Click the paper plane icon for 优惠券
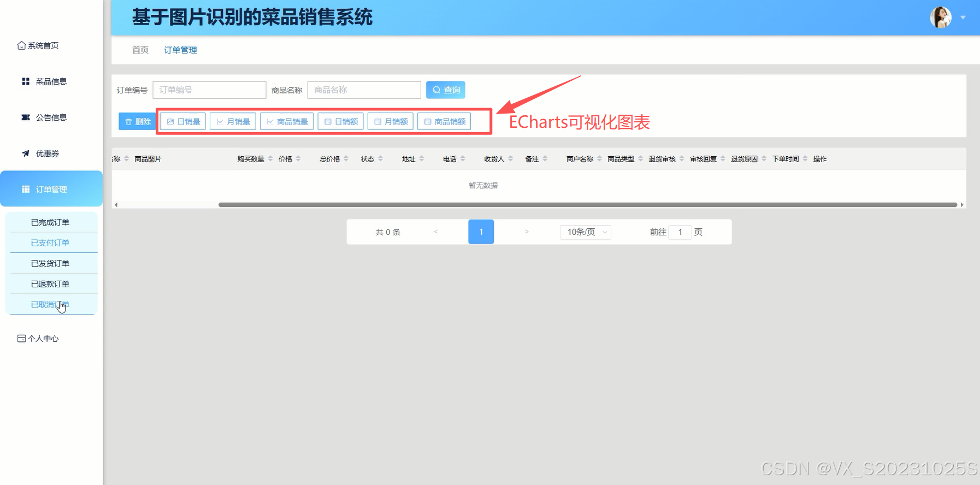 tap(26, 153)
